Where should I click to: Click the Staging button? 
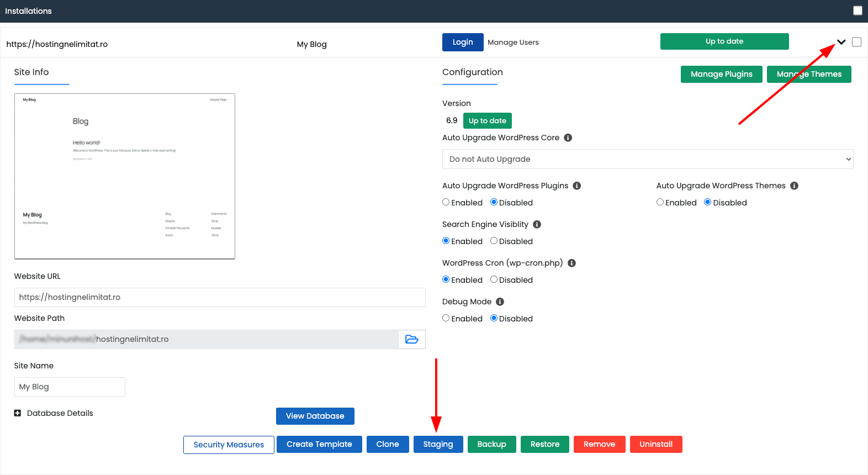438,444
